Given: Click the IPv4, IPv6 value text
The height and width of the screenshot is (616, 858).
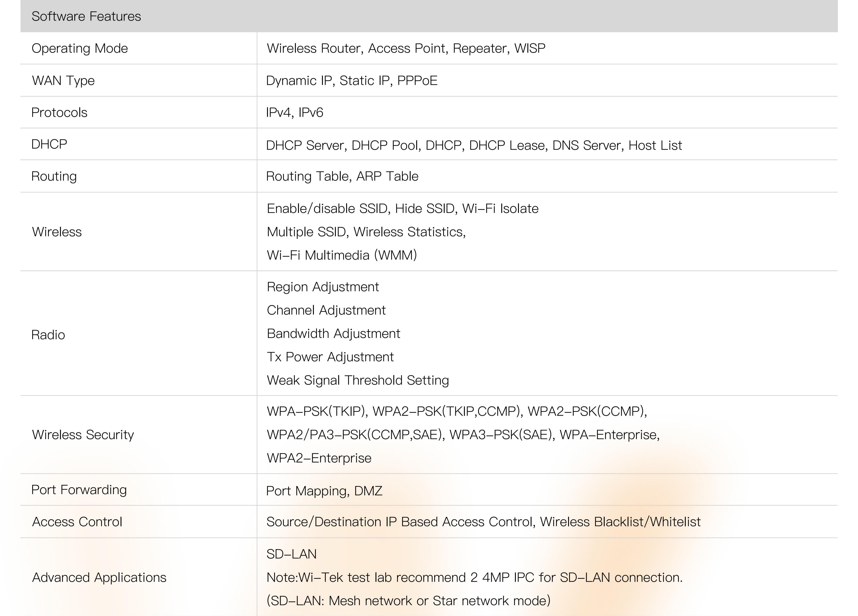Looking at the screenshot, I should (295, 112).
